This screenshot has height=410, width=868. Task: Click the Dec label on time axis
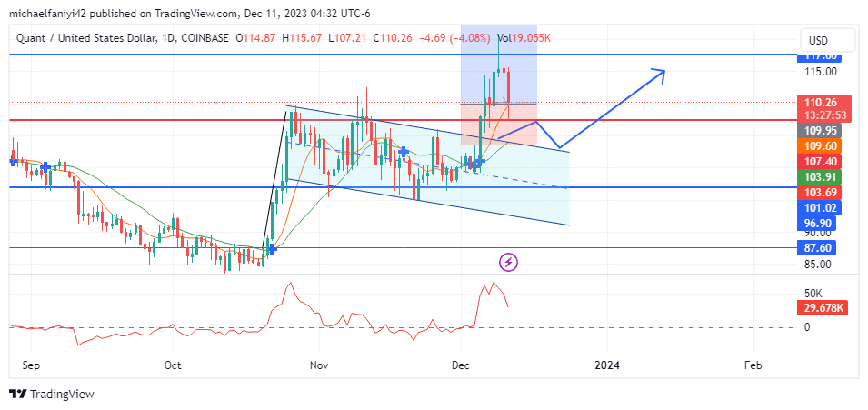[461, 365]
